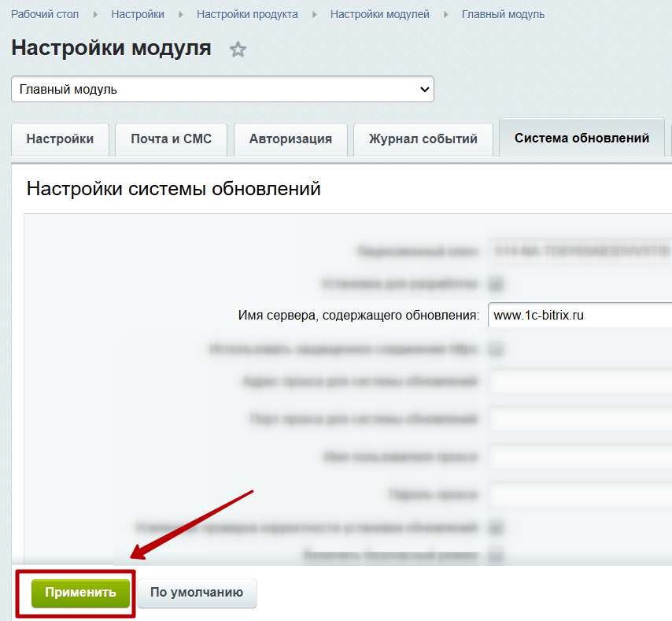The height and width of the screenshot is (621, 672).
Task: Open the Почта и СМС tab
Action: pyautogui.click(x=171, y=139)
